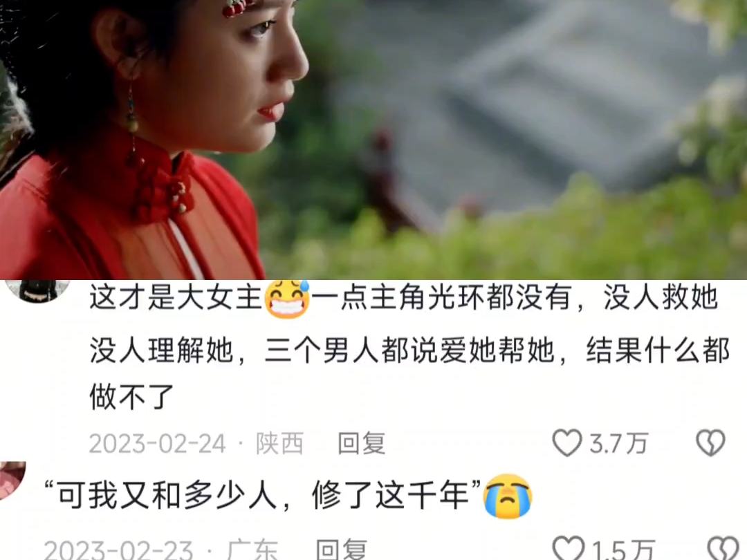Dislike the 广东 comment with broken heart

coord(723,548)
